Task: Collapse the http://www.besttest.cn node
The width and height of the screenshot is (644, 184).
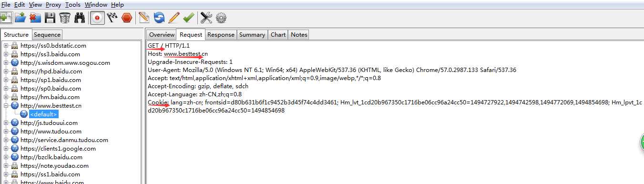Action: (6, 105)
